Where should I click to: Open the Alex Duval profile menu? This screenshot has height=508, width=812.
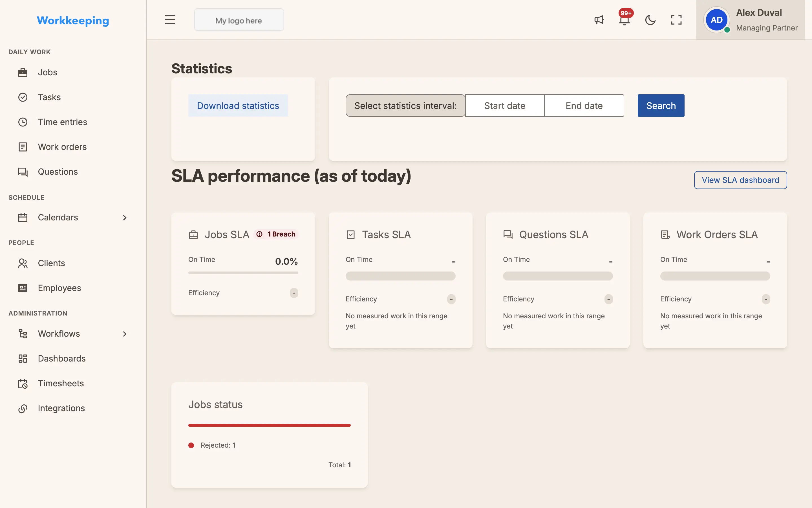(x=750, y=20)
